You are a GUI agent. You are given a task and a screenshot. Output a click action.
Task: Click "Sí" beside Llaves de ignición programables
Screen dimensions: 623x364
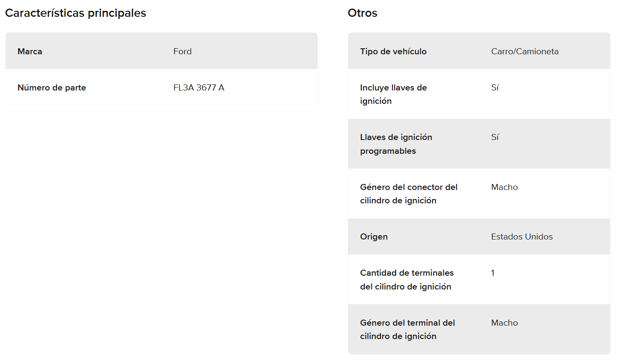pos(495,137)
